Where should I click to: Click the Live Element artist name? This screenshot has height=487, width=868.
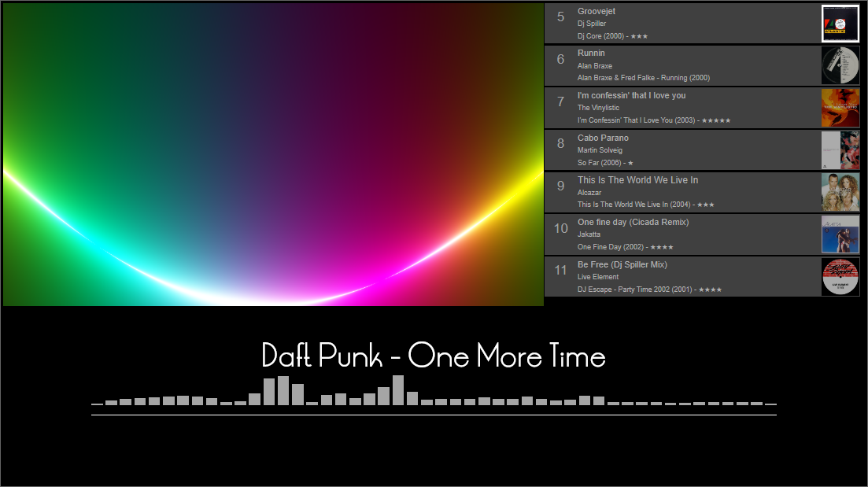pos(598,277)
